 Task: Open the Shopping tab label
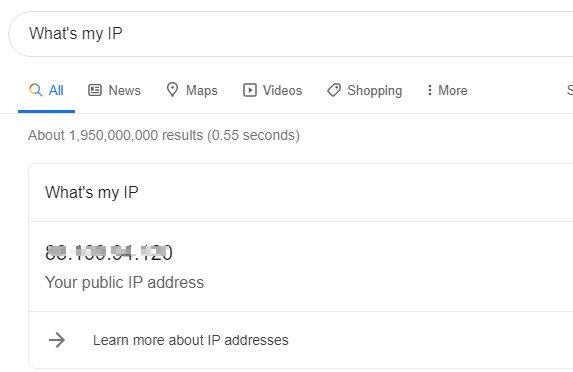375,91
